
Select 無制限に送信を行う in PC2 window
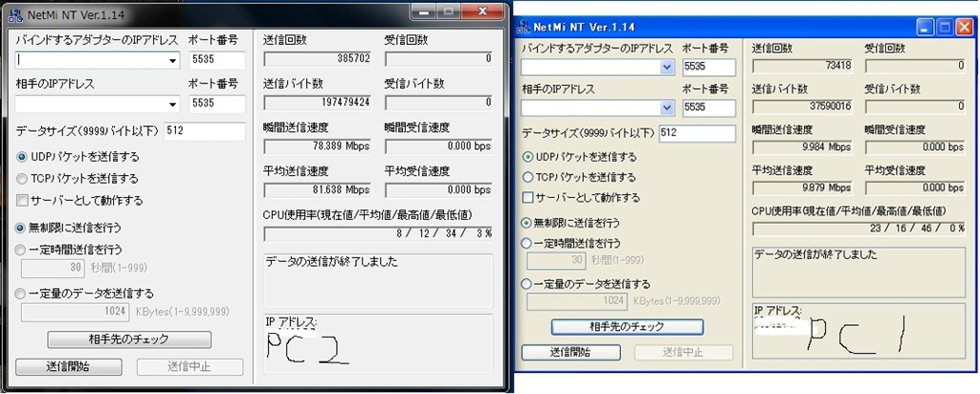(x=69, y=228)
